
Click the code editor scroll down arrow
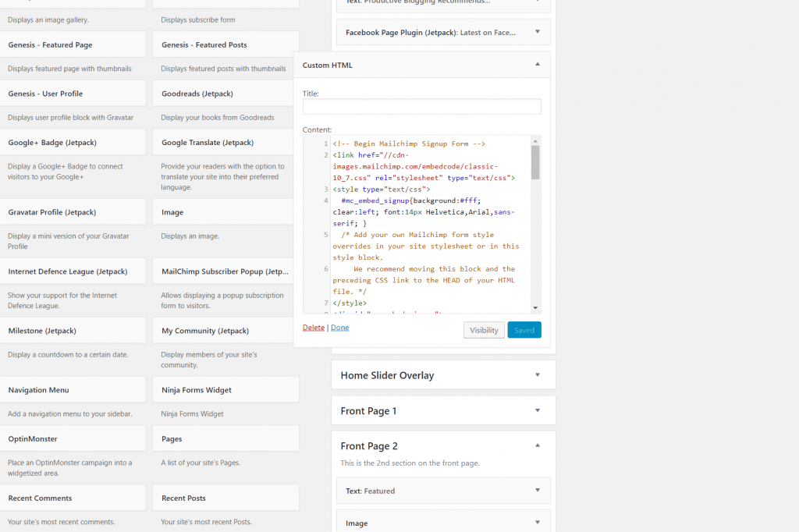535,308
